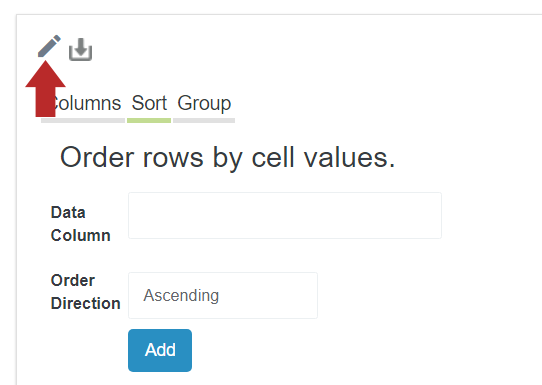Select the Ascending value in the combo box
Image resolution: width=542 pixels, height=385 pixels.
pos(181,295)
